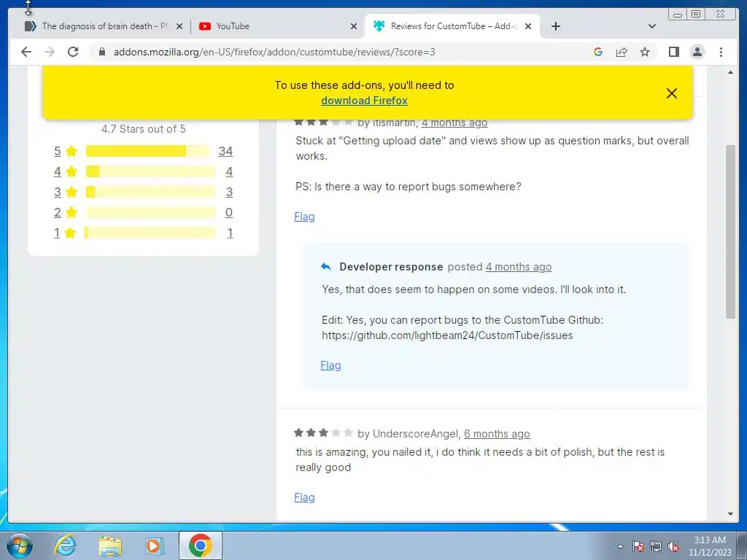Select the Reviews for CustomTube tab
Viewport: 747px width, 560px height.
pyautogui.click(x=452, y=26)
